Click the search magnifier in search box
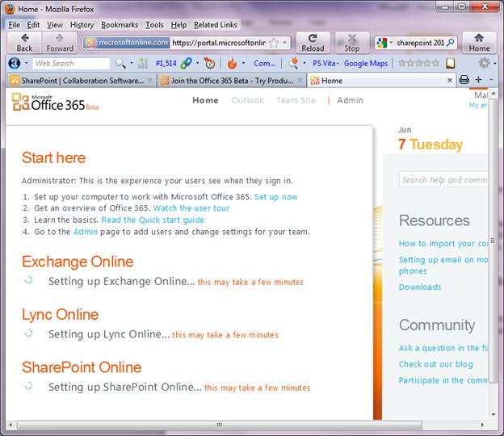504x436 pixels. (x=451, y=43)
